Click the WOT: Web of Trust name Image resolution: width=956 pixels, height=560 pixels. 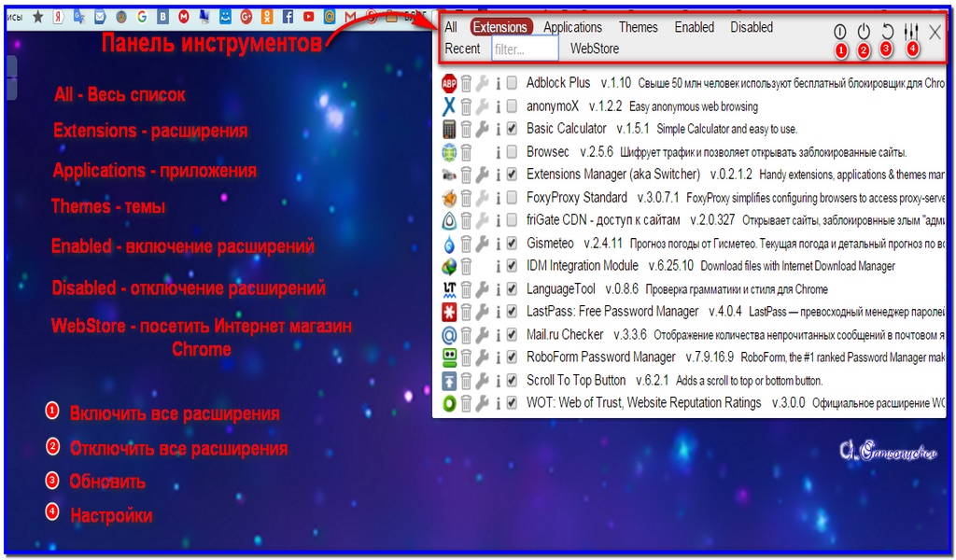644,403
